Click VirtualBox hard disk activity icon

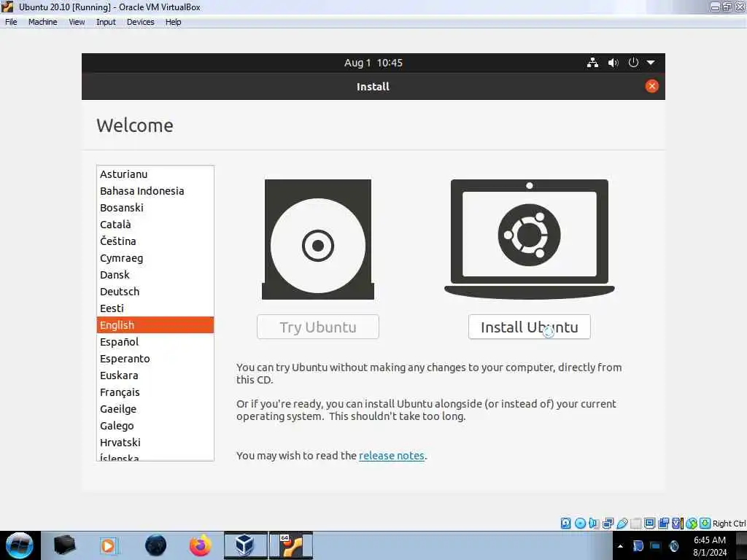565,524
